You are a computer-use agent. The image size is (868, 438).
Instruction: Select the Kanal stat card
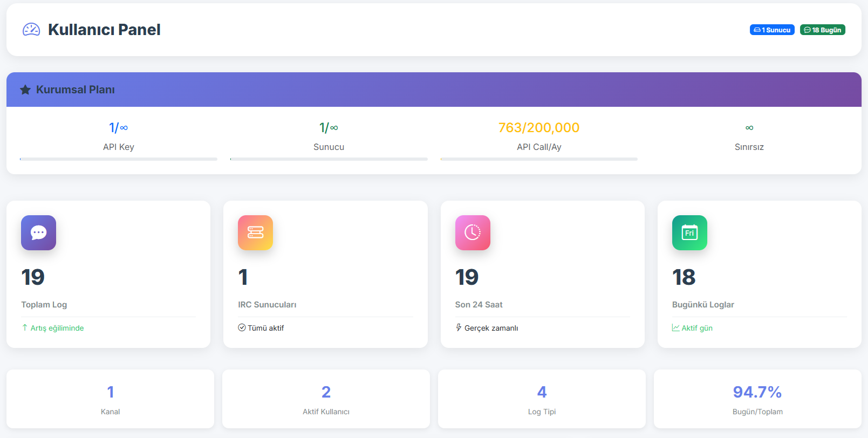point(111,399)
